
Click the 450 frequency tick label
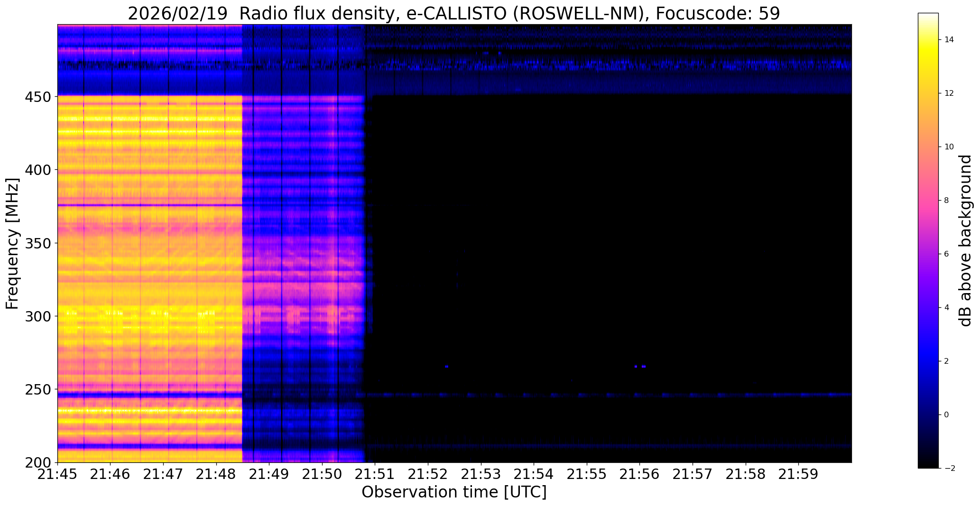click(x=37, y=97)
